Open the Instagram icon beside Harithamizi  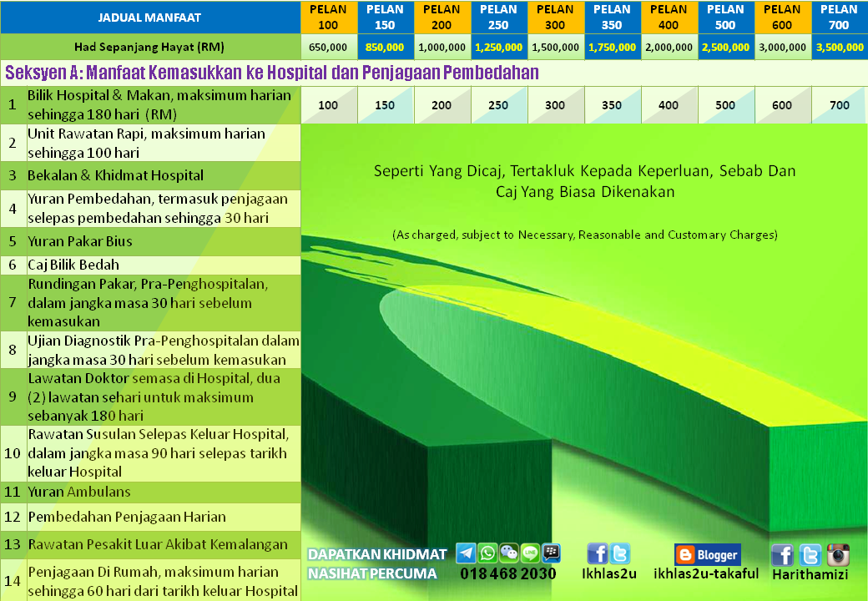point(837,555)
